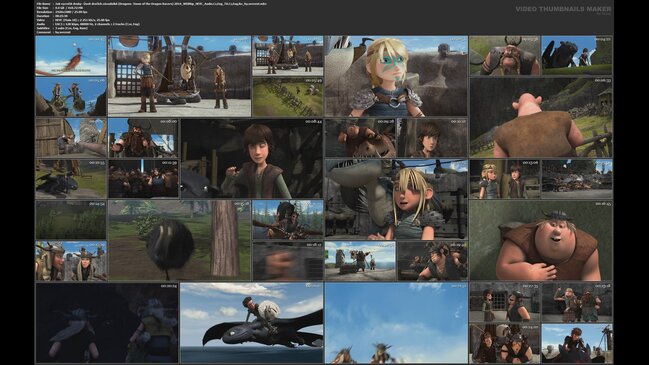
Task: Select thumbnail of girl and boy standing together
Action: click(505, 179)
